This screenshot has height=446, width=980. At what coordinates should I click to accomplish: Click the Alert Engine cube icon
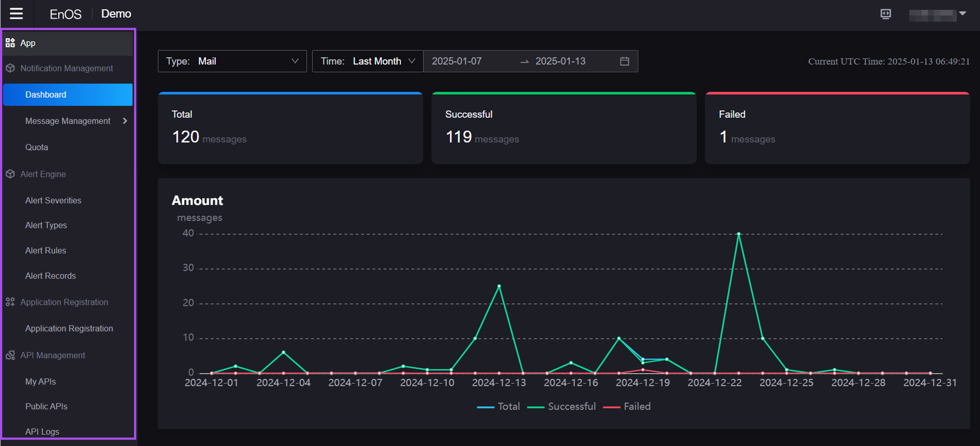(x=10, y=174)
